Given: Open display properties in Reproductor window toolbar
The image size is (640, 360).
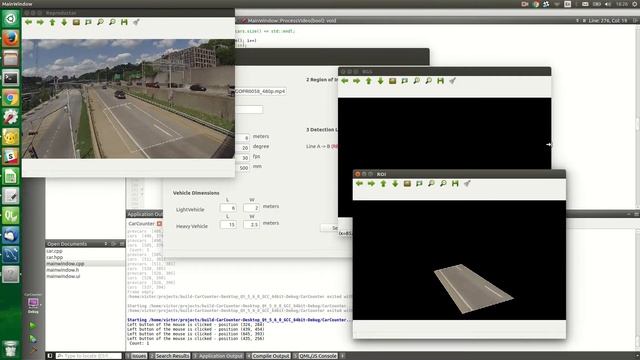Looking at the screenshot, I should click(136, 22).
